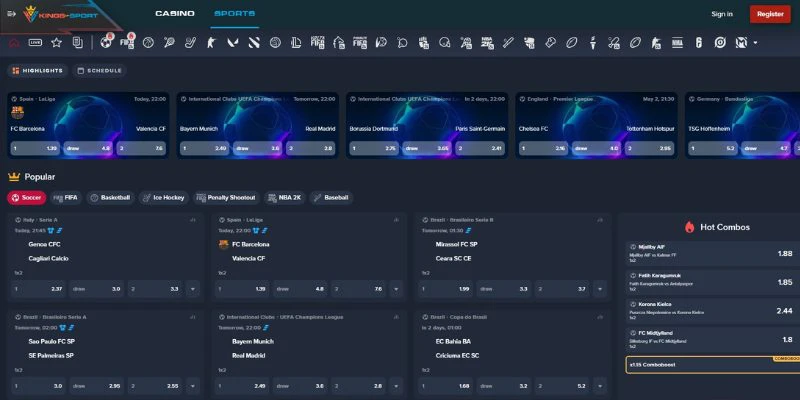Toggle the Soccer filter in Popular
The height and width of the screenshot is (400, 800).
pyautogui.click(x=27, y=197)
